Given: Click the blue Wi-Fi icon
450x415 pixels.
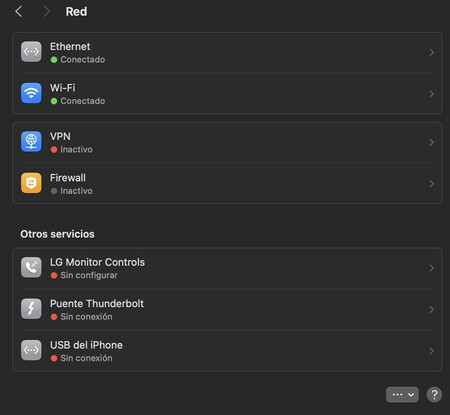Looking at the screenshot, I should [x=31, y=93].
